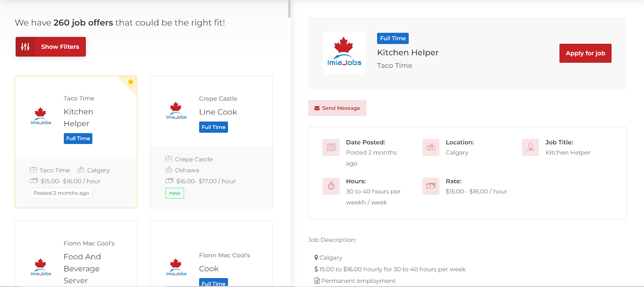Click ImiaJobs logo on Line Cook card
The width and height of the screenshot is (644, 287).
click(x=176, y=111)
